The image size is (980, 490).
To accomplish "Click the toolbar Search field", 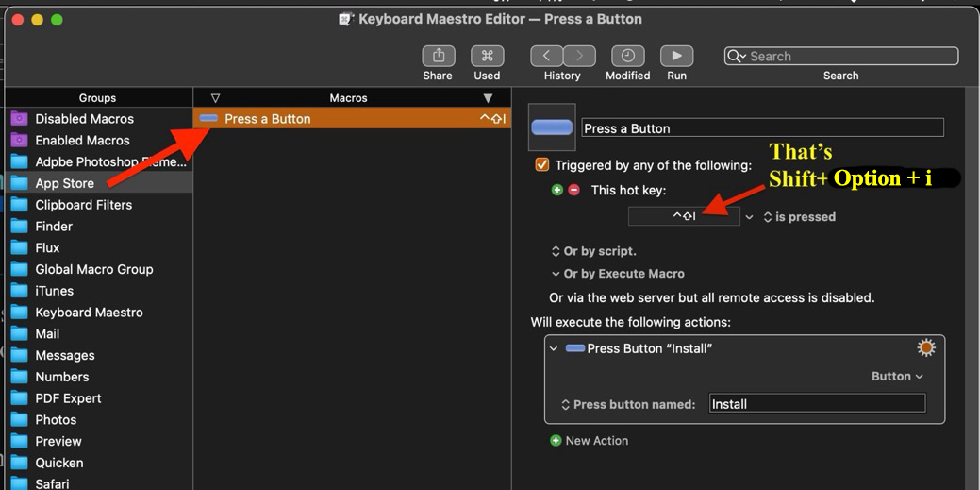I will [x=841, y=56].
